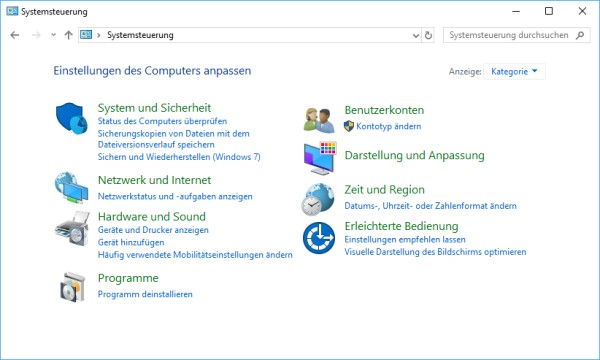The width and height of the screenshot is (600, 360).
Task: Click the Zeit und Region clock icon
Action: (318, 199)
